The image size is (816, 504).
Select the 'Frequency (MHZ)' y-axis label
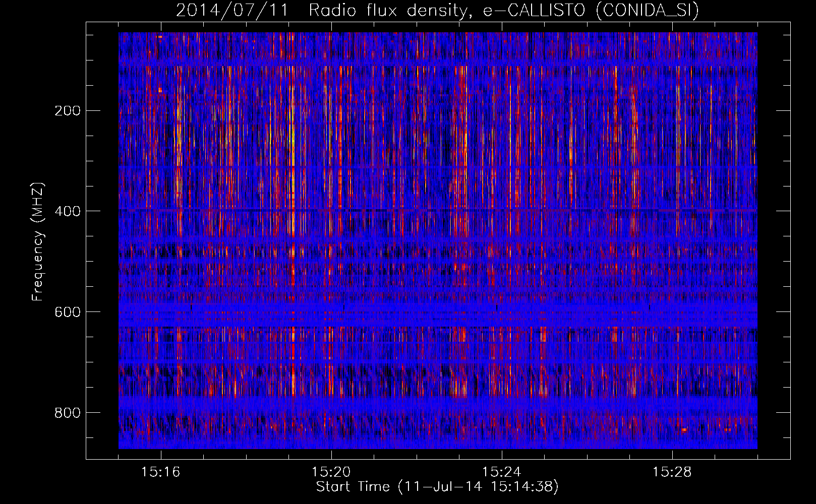38,242
